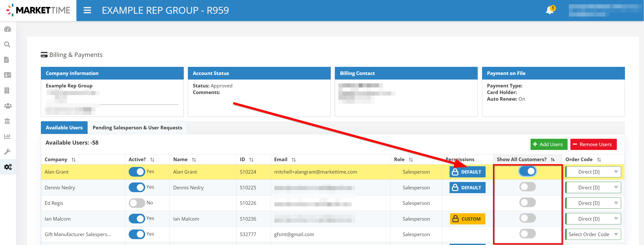The height and width of the screenshot is (245, 644).
Task: Click the green Add Users button
Action: (549, 144)
